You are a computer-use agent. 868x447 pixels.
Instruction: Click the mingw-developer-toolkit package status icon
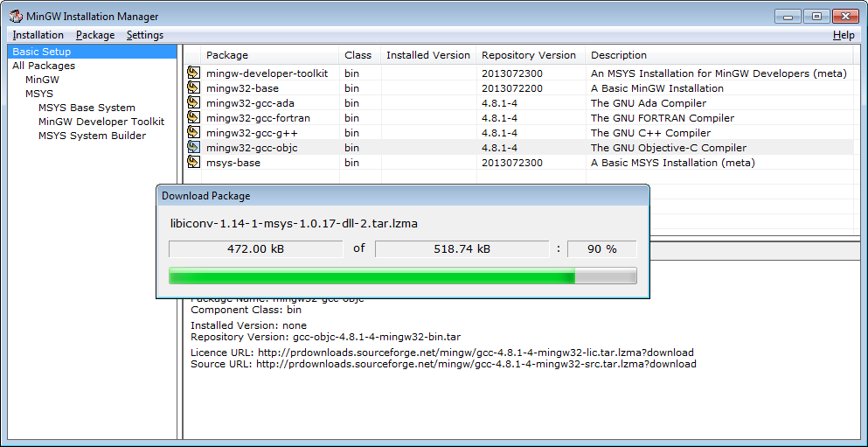coord(193,73)
